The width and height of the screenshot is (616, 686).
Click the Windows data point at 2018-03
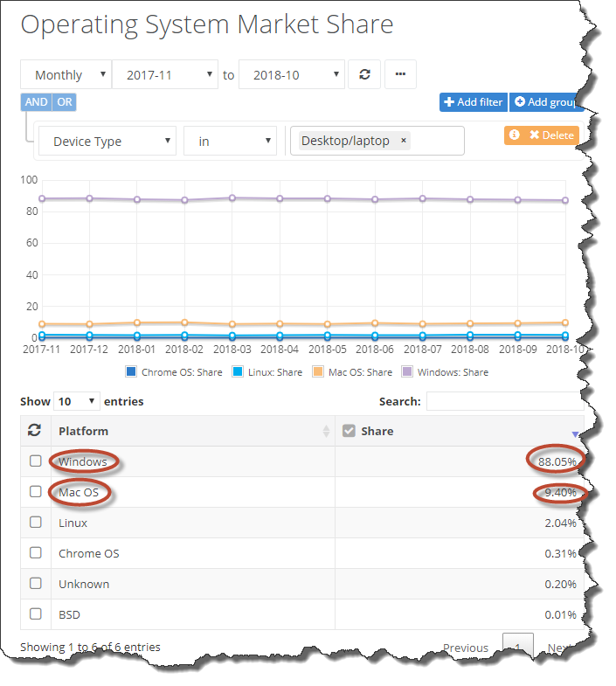232,198
